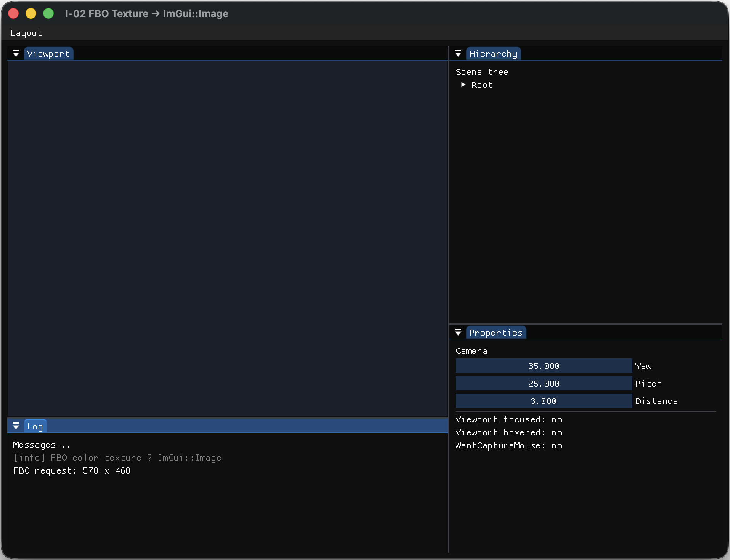Close the window with the red button
This screenshot has width=730, height=560.
pos(13,13)
